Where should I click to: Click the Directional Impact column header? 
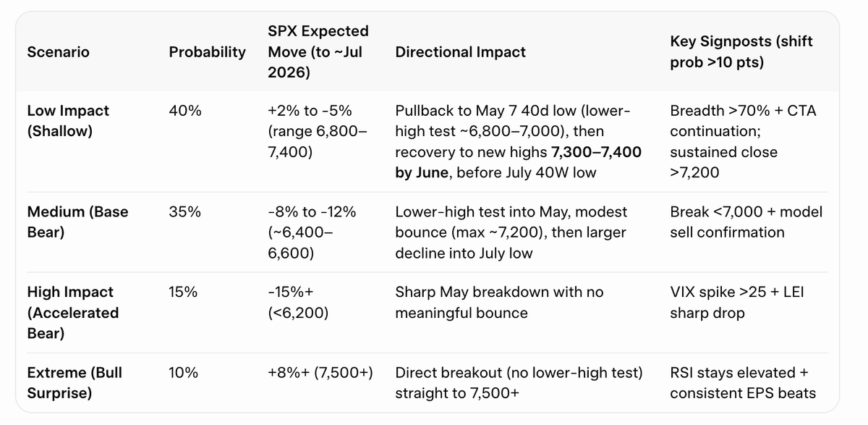[x=461, y=52]
